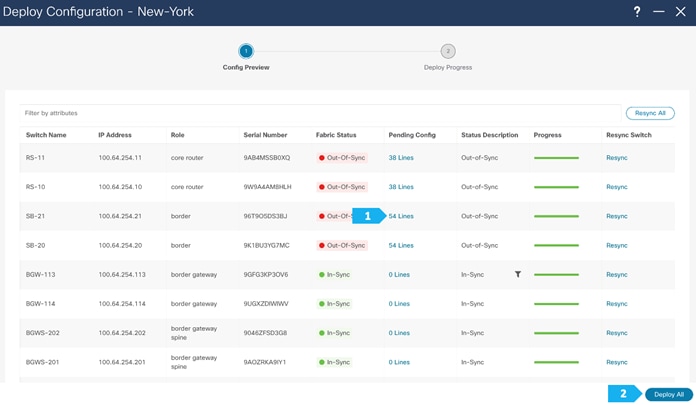Resync switch SB-20
Viewport: 696px width, 405px height.
click(x=617, y=245)
